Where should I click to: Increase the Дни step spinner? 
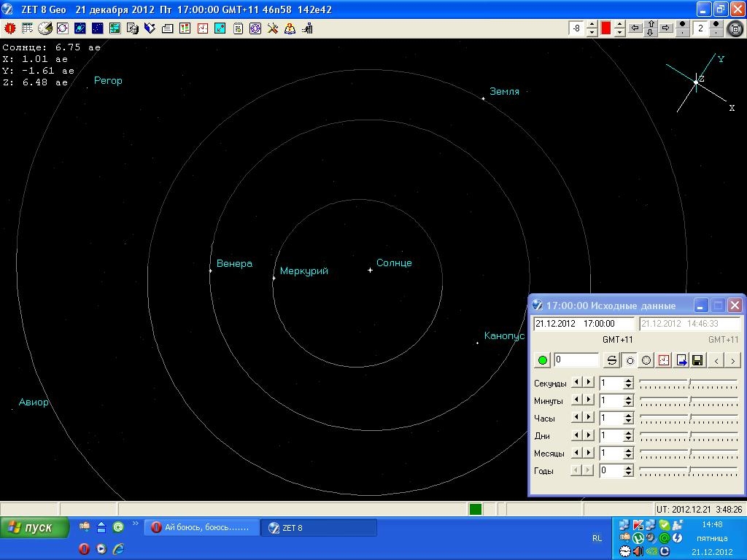click(x=628, y=433)
